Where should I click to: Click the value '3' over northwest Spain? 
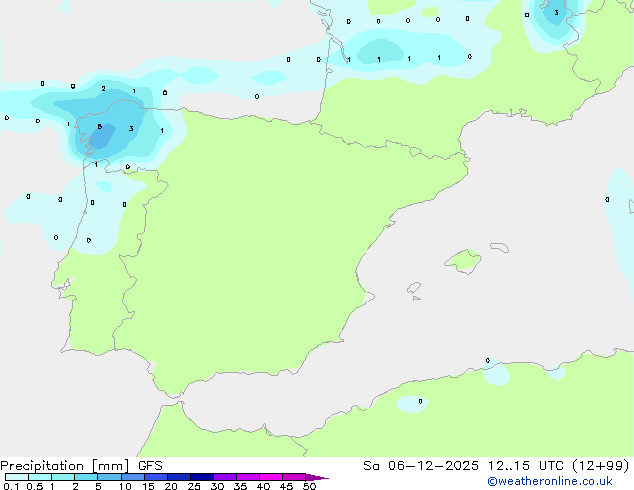pos(131,129)
